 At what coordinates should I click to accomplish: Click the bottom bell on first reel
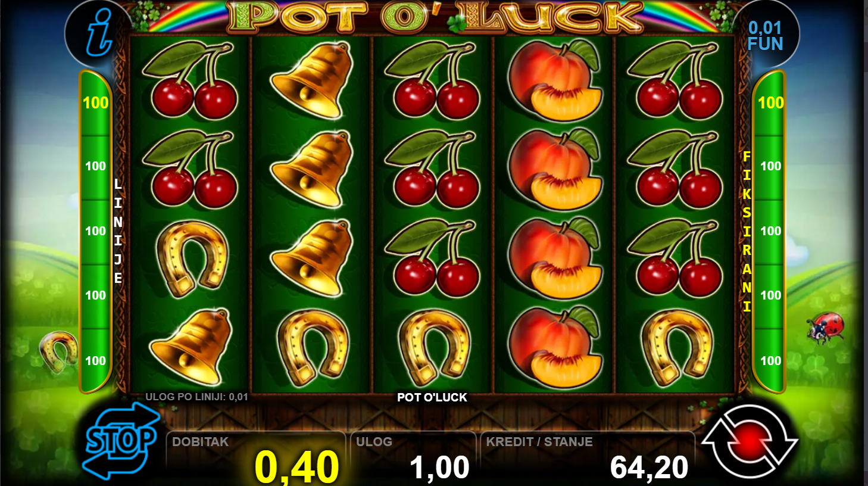[191, 347]
